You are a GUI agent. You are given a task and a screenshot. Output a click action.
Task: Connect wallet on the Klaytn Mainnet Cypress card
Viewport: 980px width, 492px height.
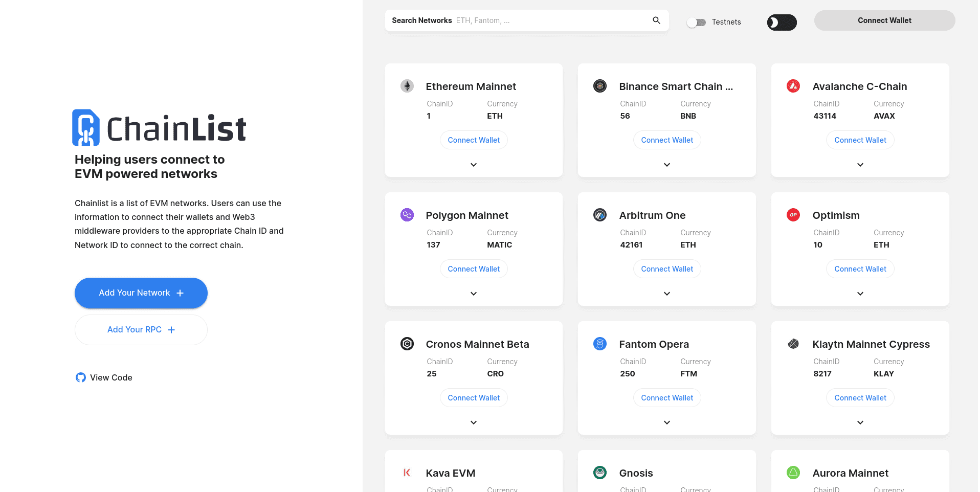click(860, 398)
